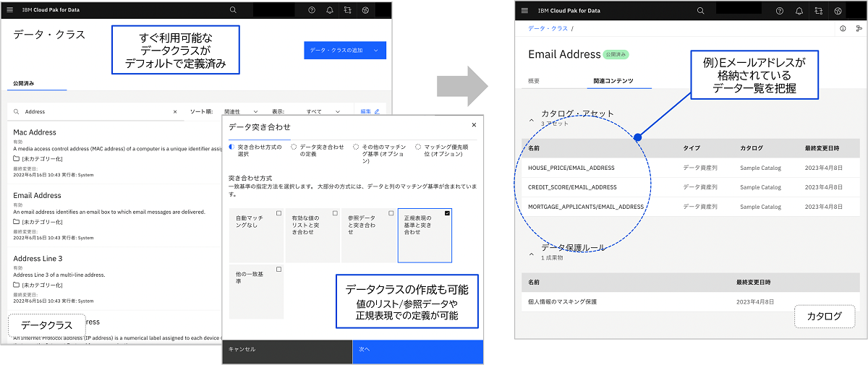
Task: Open help icon in left window header
Action: click(x=312, y=10)
